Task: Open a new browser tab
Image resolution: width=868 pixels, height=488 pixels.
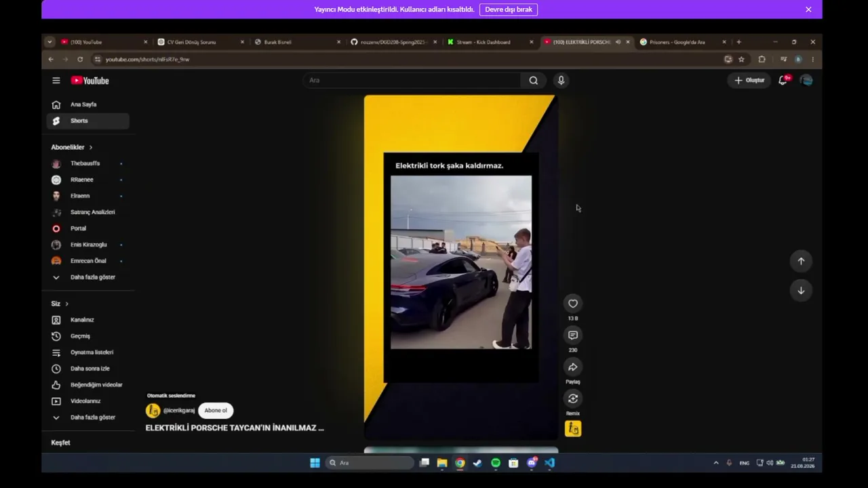Action: 738,42
